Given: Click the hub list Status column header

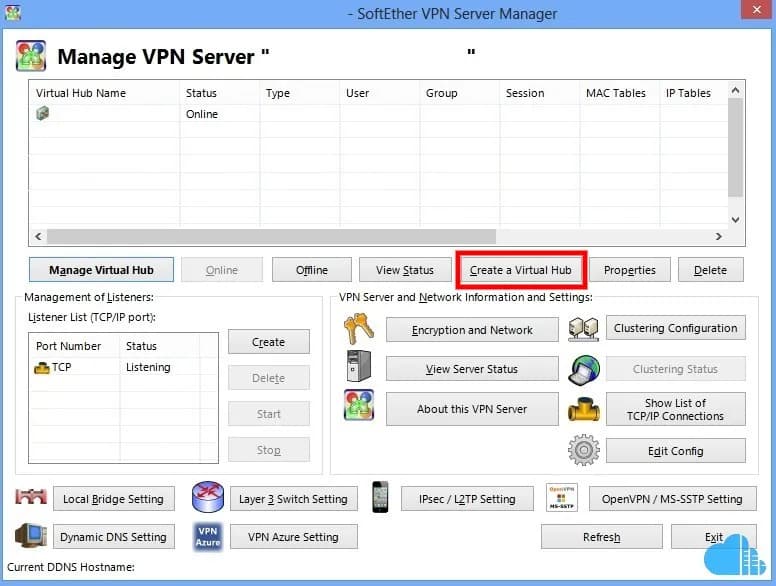Looking at the screenshot, I should tap(219, 93).
